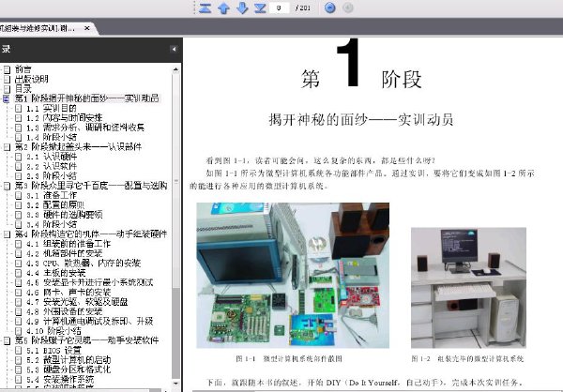Open bookmark 5.1 BIOS 设置

pos(53,350)
